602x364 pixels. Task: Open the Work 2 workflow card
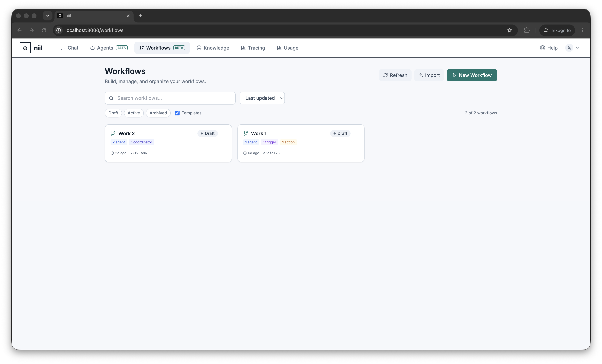pos(168,143)
